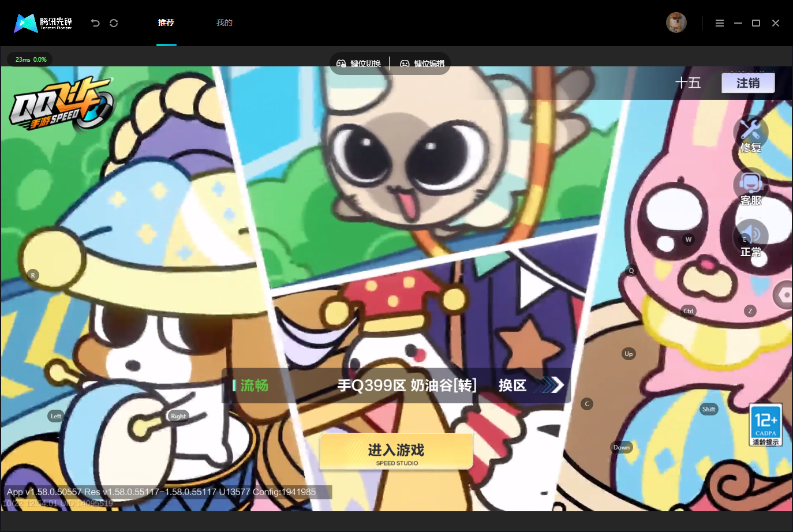The height and width of the screenshot is (532, 793).
Task: Click the Z key marker
Action: pos(750,311)
